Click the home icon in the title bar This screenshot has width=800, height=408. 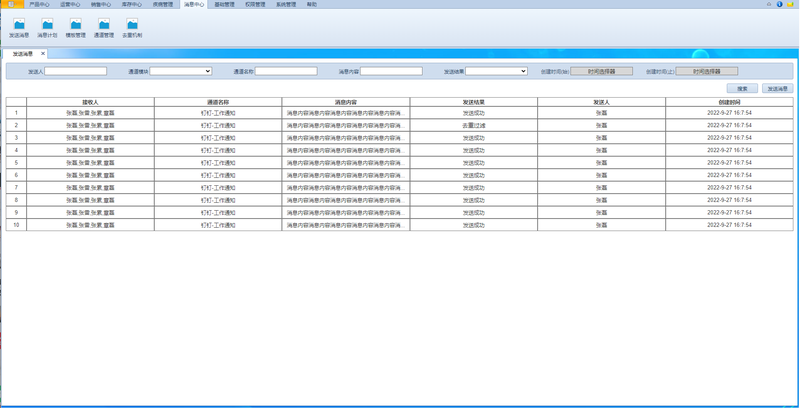coord(769,4)
